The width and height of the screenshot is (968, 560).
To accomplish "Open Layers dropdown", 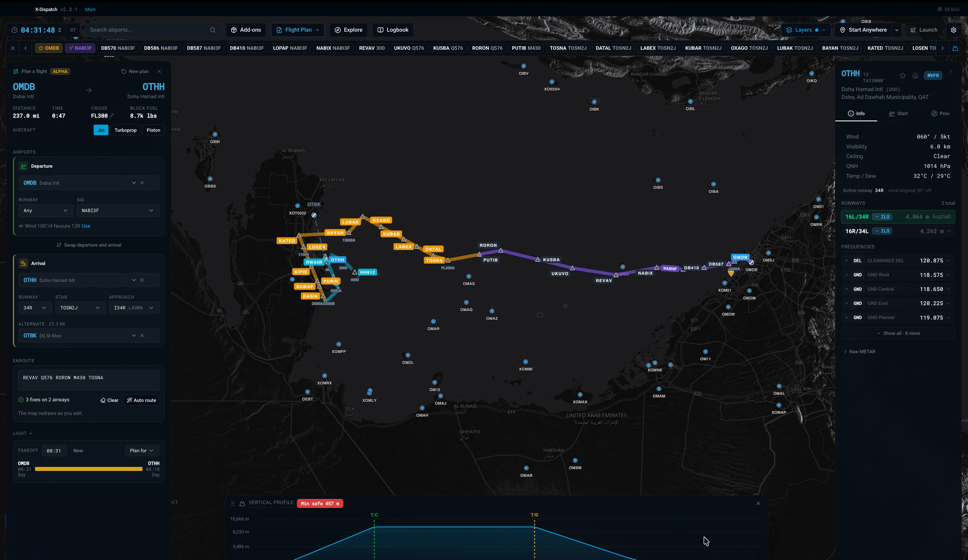I will pyautogui.click(x=806, y=30).
